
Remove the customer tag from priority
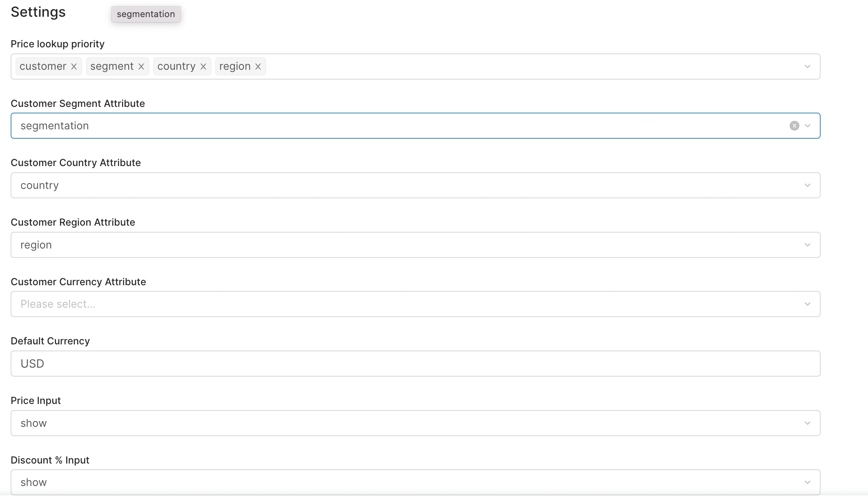pyautogui.click(x=74, y=67)
